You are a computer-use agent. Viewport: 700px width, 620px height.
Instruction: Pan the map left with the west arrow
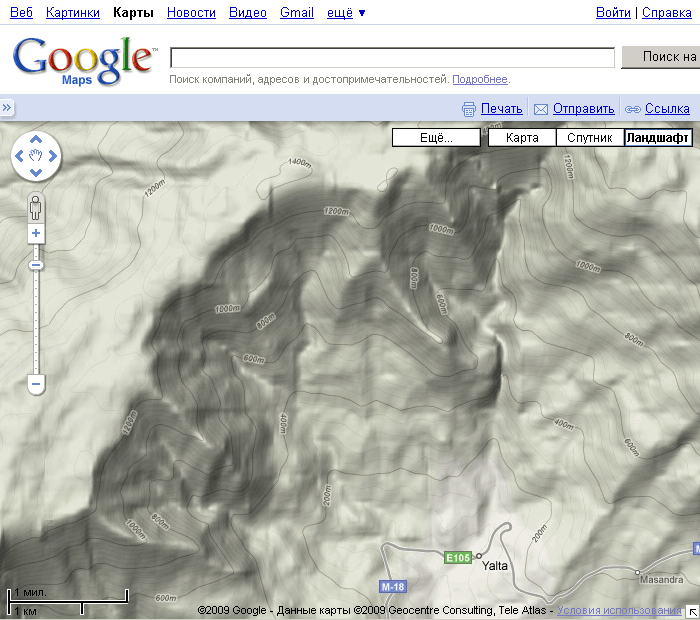coord(20,156)
